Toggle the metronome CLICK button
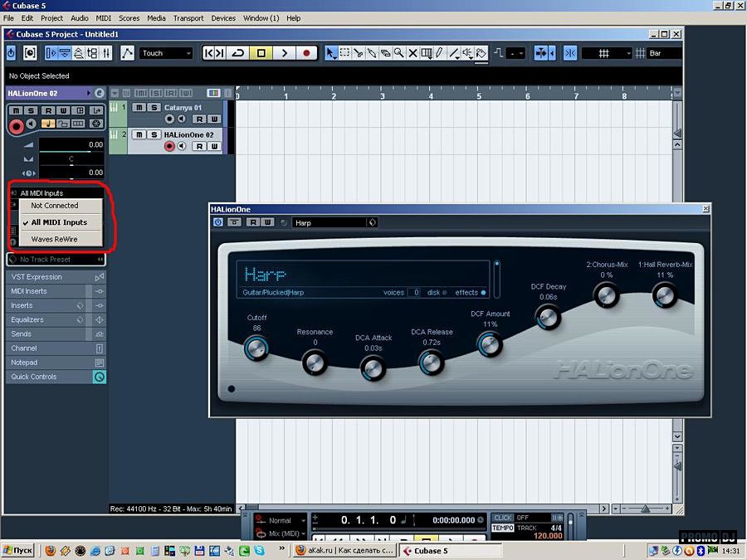Image resolution: width=747 pixels, height=560 pixels. 503,518
